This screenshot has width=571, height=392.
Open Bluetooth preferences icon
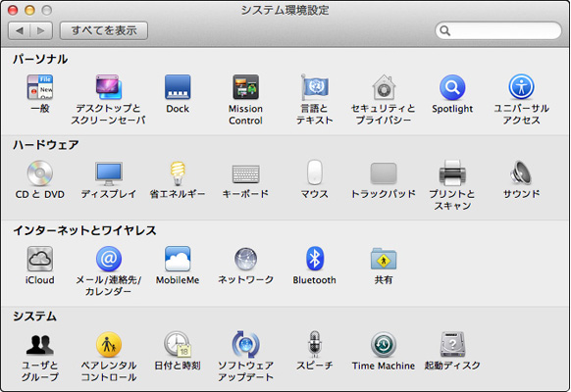[x=315, y=259]
